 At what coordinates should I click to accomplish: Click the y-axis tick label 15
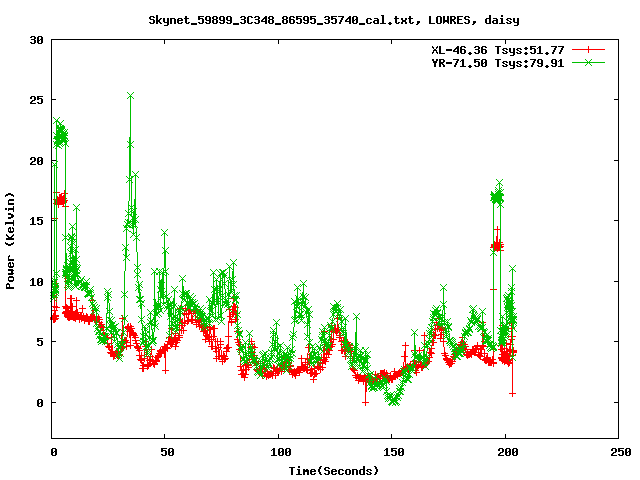pyautogui.click(x=36, y=221)
